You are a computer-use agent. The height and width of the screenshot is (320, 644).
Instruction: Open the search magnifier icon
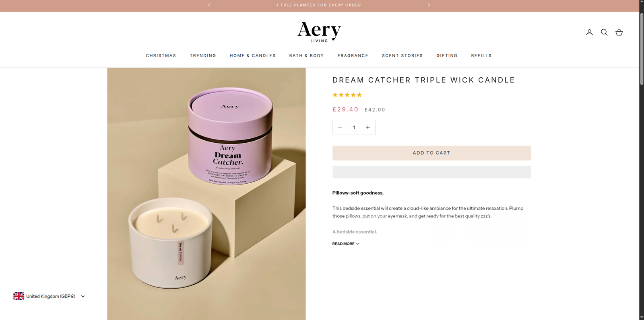point(604,32)
